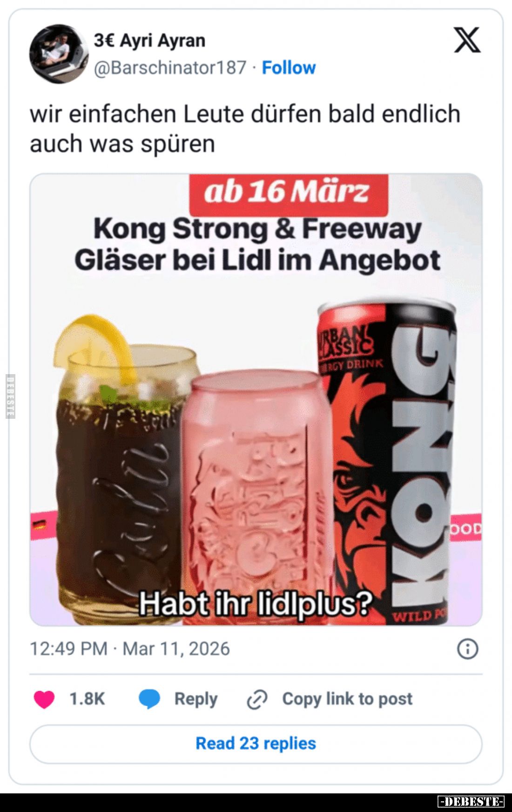This screenshot has width=512, height=812.
Task: Click the 1.8K likes count
Action: click(87, 699)
